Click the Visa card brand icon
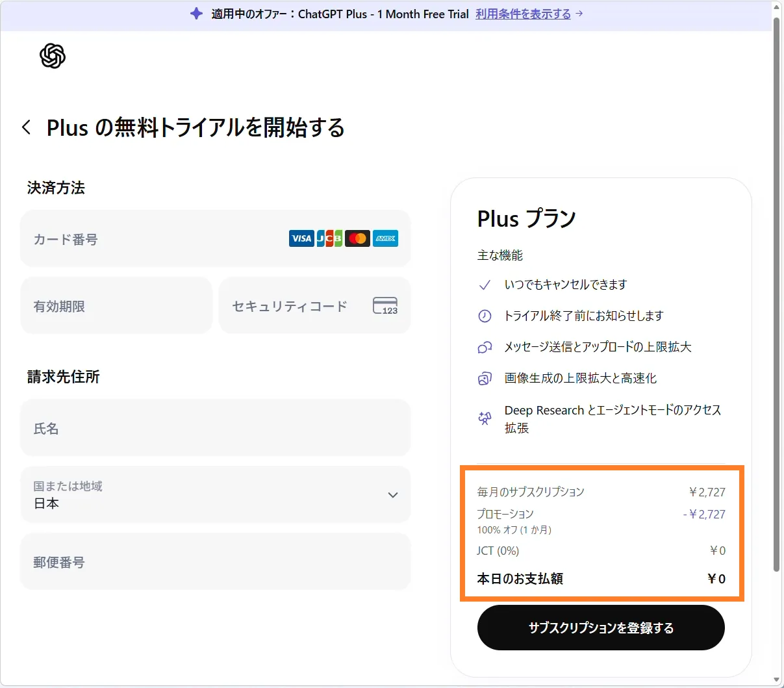784x688 pixels. click(x=301, y=238)
